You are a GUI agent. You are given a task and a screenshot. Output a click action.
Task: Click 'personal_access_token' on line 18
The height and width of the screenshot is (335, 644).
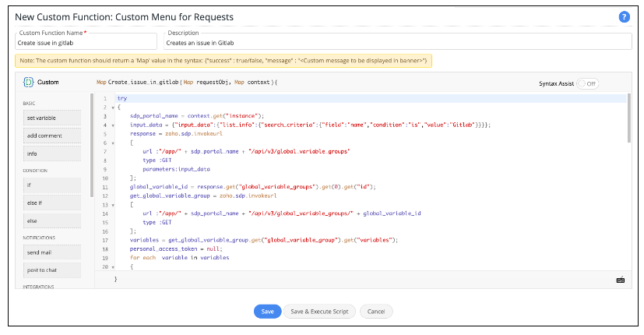click(x=164, y=249)
